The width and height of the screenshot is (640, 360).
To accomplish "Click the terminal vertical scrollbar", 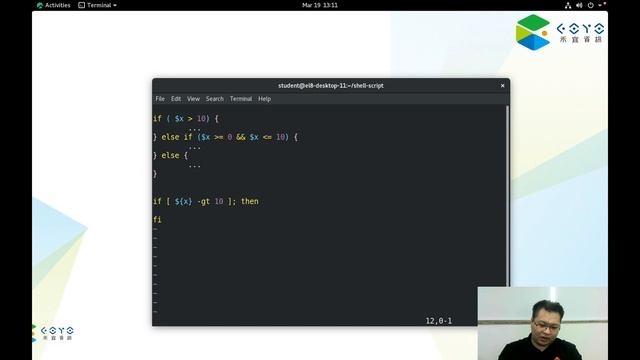I will click(x=507, y=196).
